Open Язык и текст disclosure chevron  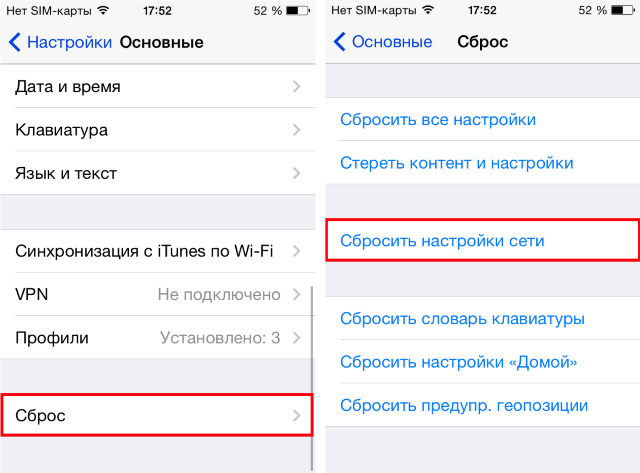[297, 173]
